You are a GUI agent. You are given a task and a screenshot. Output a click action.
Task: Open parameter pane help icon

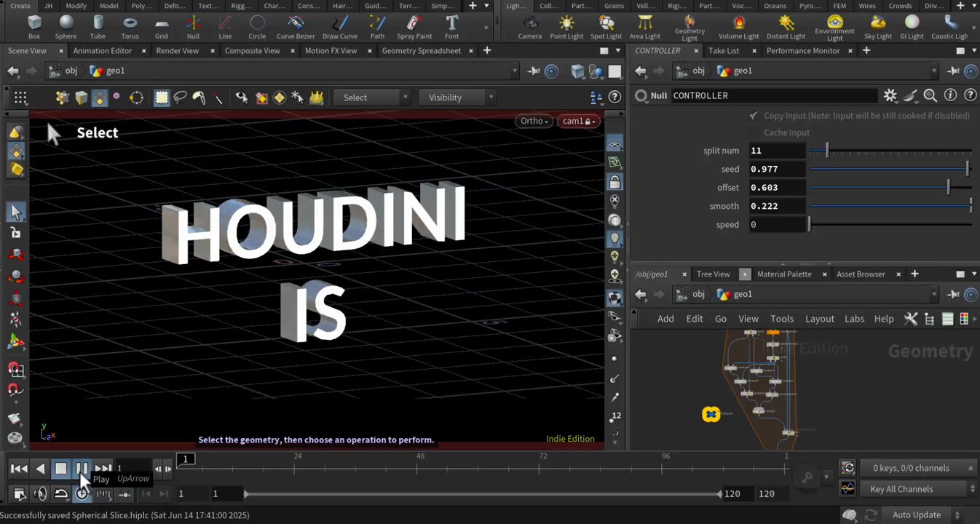[970, 95]
